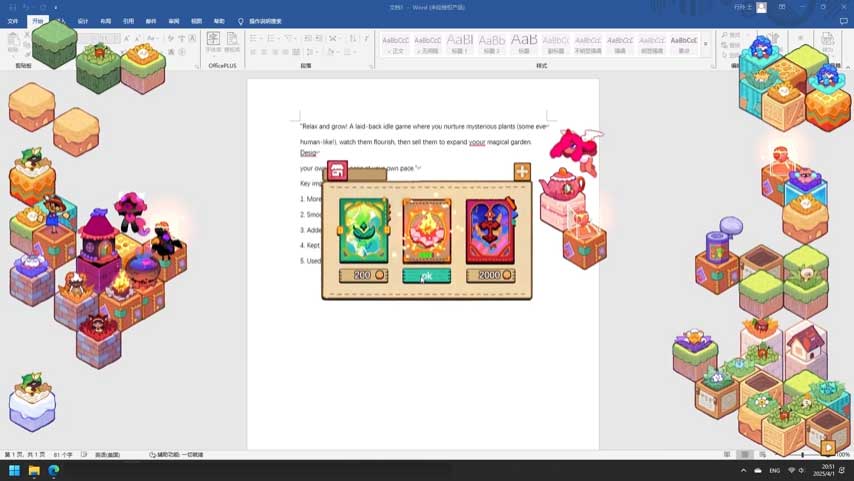Increase the font size with grow font
This screenshot has width=854, height=481.
coord(126,39)
